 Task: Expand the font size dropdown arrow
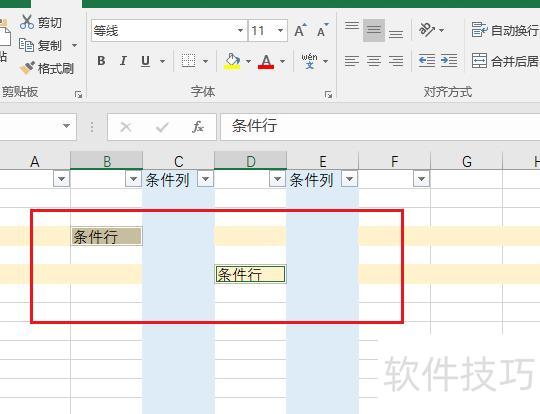pyautogui.click(x=281, y=31)
